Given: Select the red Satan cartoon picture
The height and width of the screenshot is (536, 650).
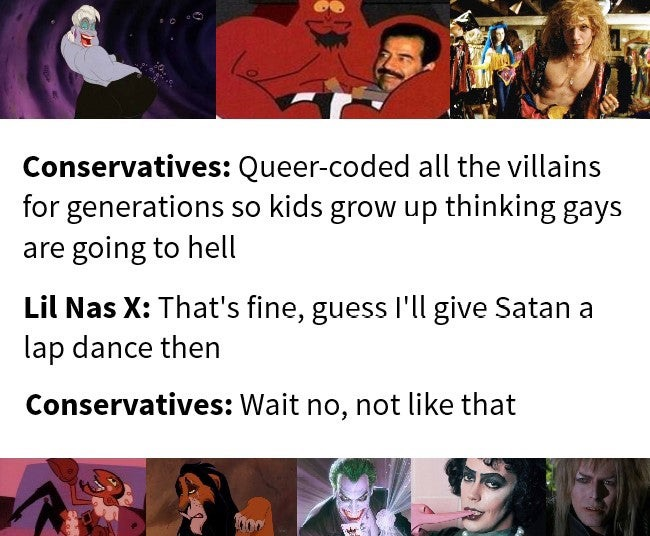Looking at the screenshot, I should (x=333, y=59).
